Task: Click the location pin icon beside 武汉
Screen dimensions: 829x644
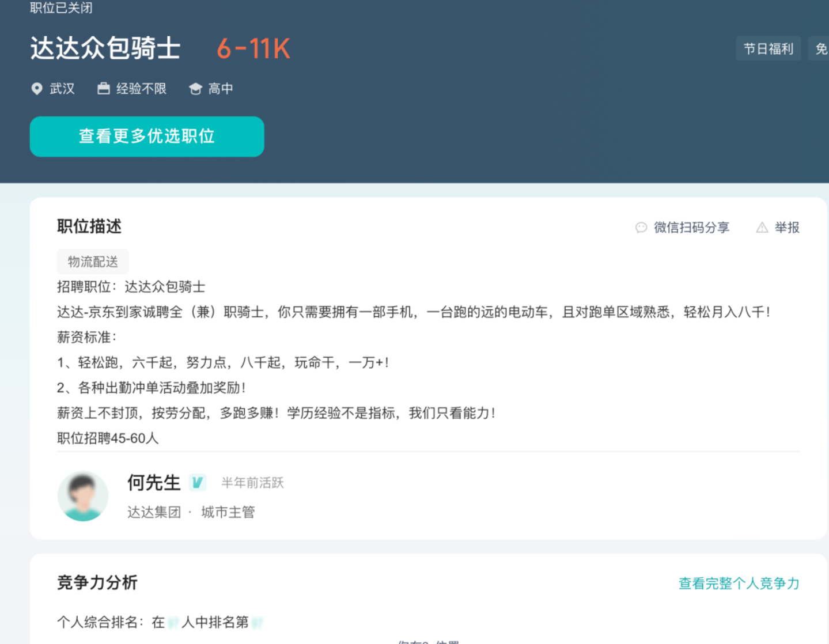Action: 37,89
